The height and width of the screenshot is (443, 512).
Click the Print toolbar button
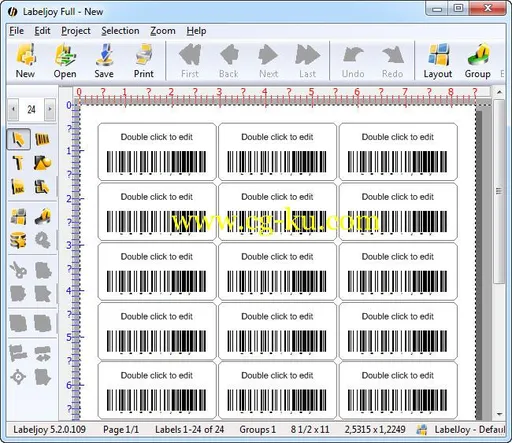click(144, 61)
